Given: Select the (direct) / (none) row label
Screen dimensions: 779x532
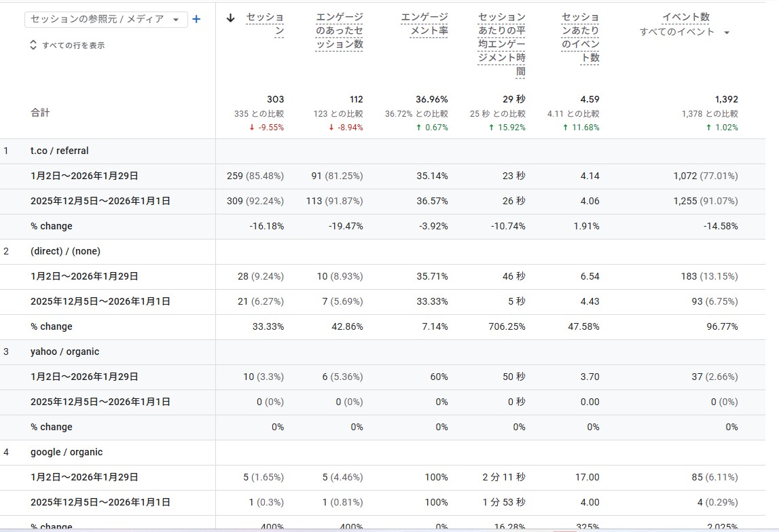Looking at the screenshot, I should 65,251.
